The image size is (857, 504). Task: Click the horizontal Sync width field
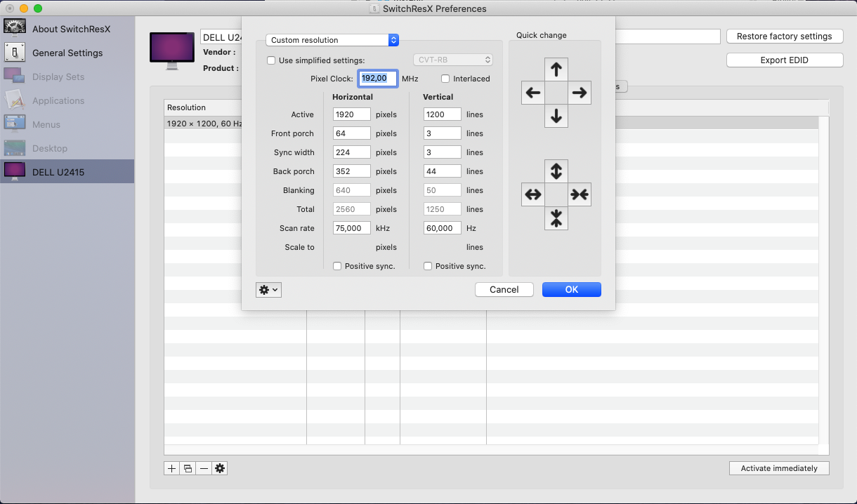(x=351, y=152)
